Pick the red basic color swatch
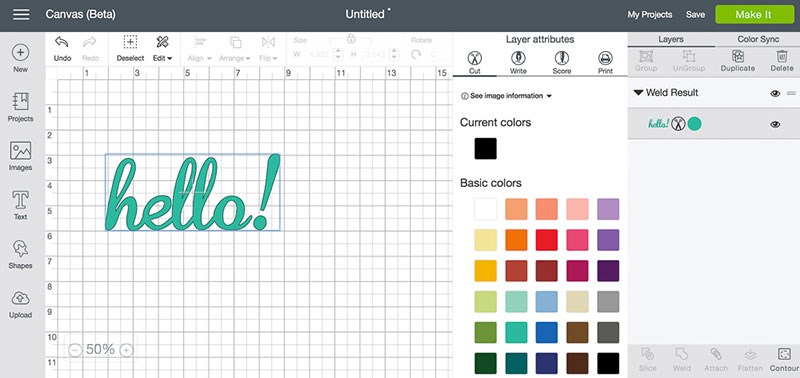 pyautogui.click(x=546, y=240)
